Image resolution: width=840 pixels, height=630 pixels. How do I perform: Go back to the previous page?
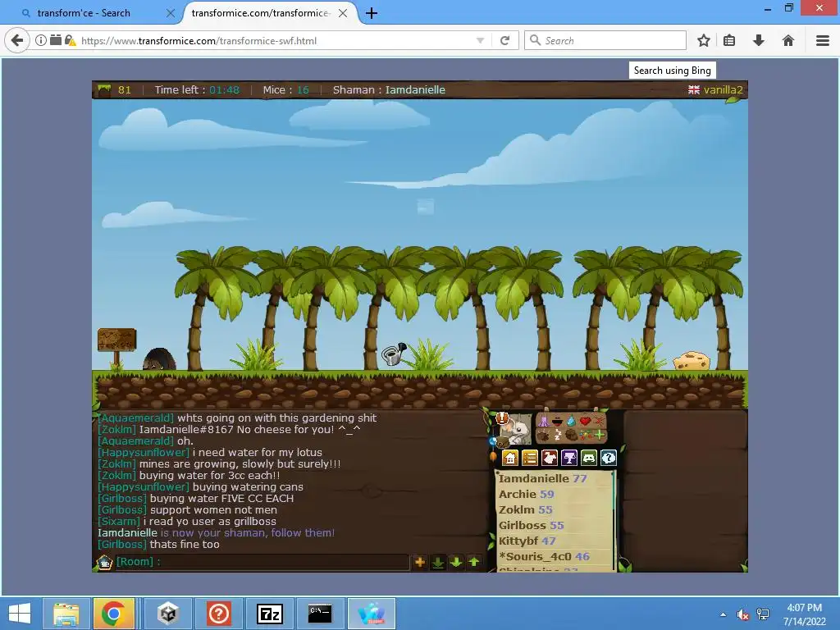tap(17, 40)
